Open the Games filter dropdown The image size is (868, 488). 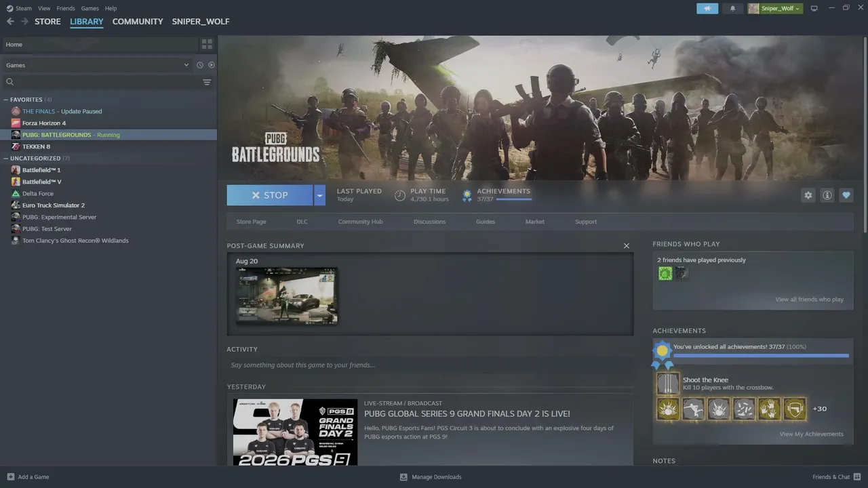pyautogui.click(x=98, y=65)
